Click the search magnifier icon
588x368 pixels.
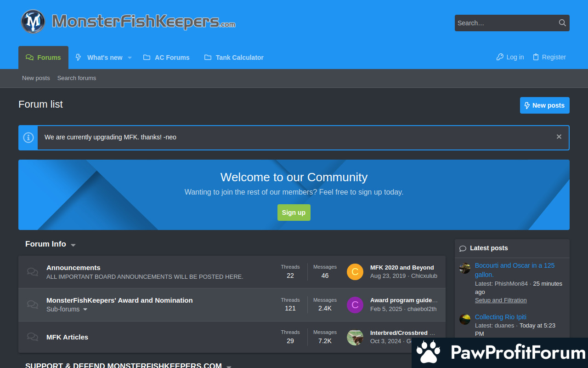pos(562,23)
